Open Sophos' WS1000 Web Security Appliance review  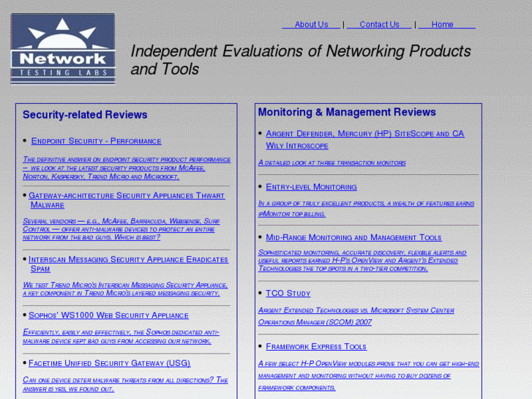point(108,315)
